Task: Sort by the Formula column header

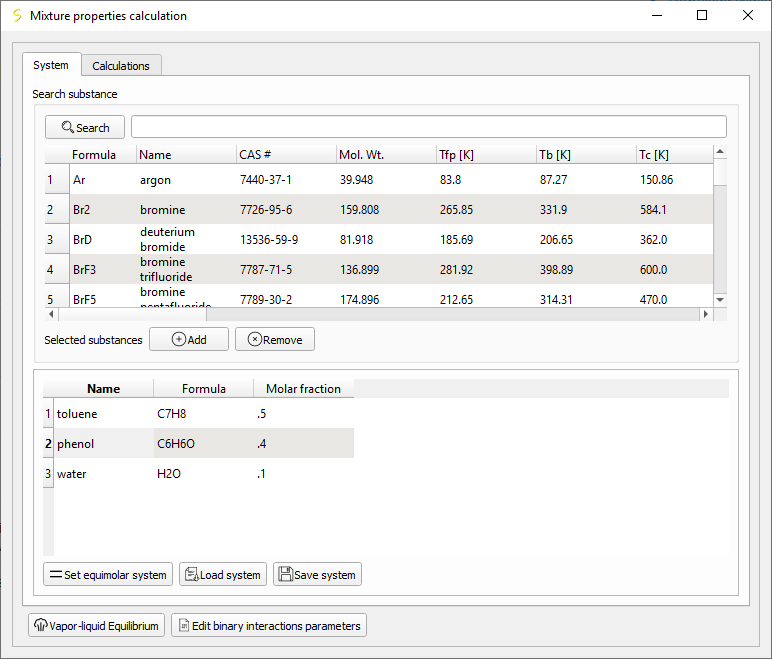Action: point(102,155)
